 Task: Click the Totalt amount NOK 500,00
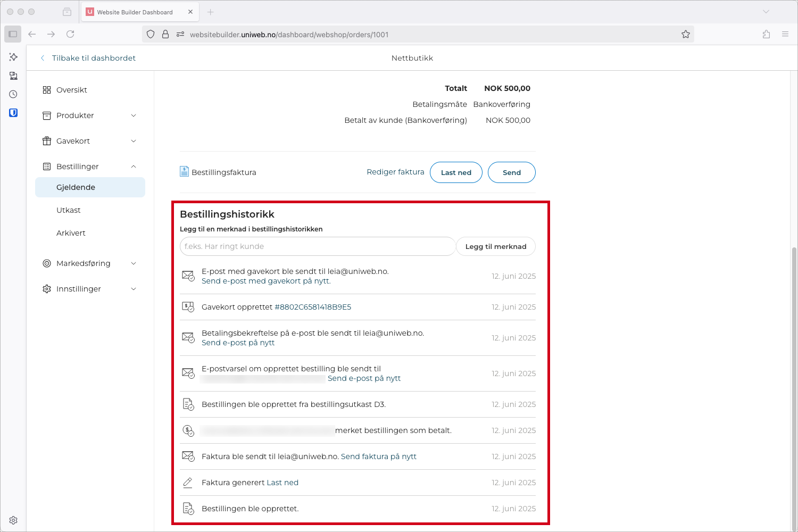coord(507,88)
